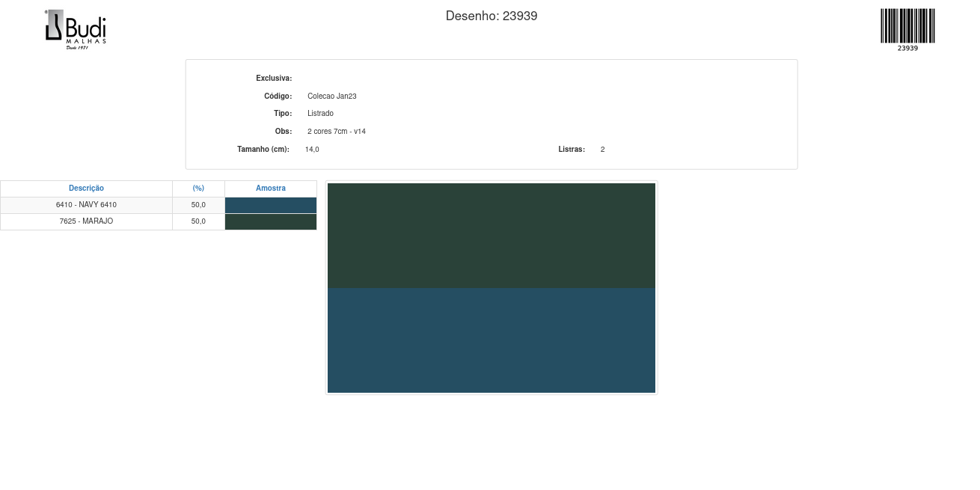Click the 50,0 percentage in the MARAJO row
The height and width of the screenshot is (490, 980).
coord(198,221)
